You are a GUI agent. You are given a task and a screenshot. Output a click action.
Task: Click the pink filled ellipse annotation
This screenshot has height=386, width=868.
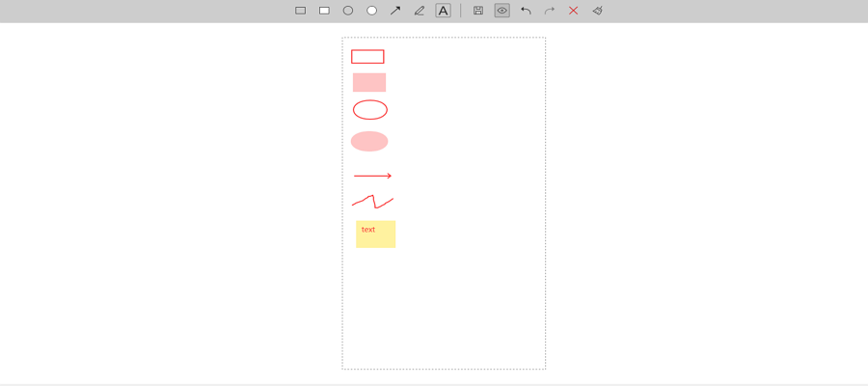coord(369,141)
